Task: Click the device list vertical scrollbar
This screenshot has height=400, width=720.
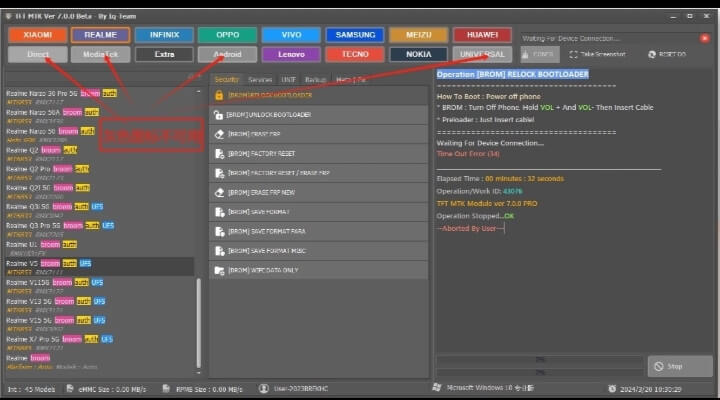Action: point(199,323)
